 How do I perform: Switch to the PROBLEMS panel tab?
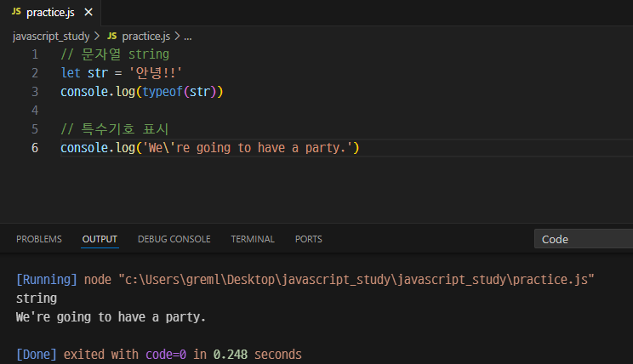pos(39,239)
